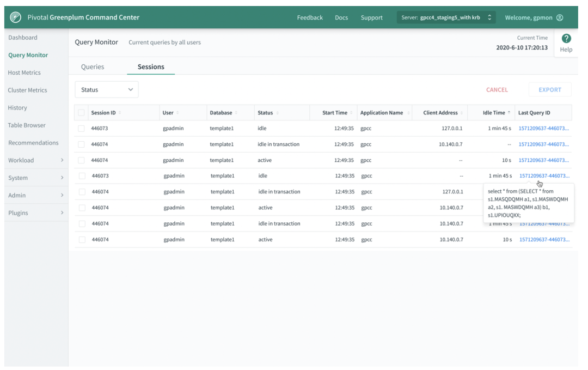Viewport: 588px width, 370px height.
Task: Open the Status filter dropdown
Action: (x=107, y=90)
